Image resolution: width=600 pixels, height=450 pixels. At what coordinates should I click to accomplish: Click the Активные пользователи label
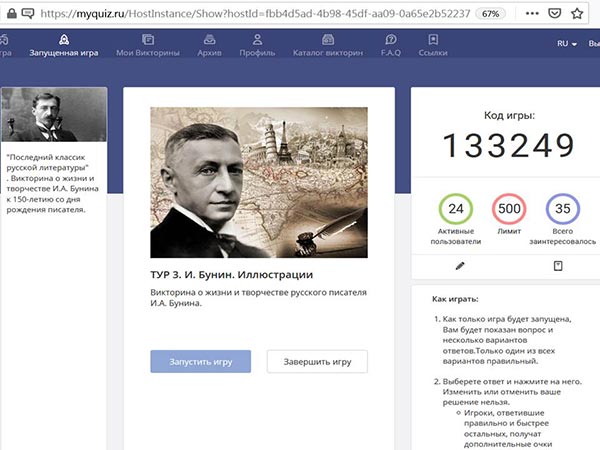[456, 236]
